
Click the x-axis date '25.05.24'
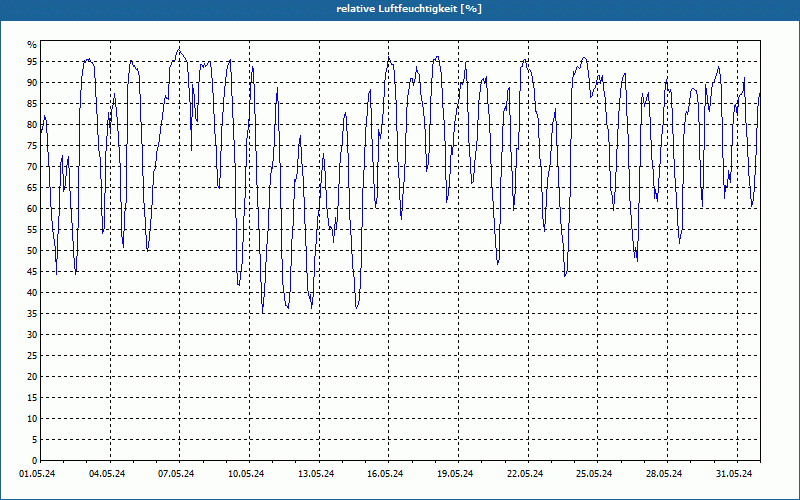pos(594,474)
